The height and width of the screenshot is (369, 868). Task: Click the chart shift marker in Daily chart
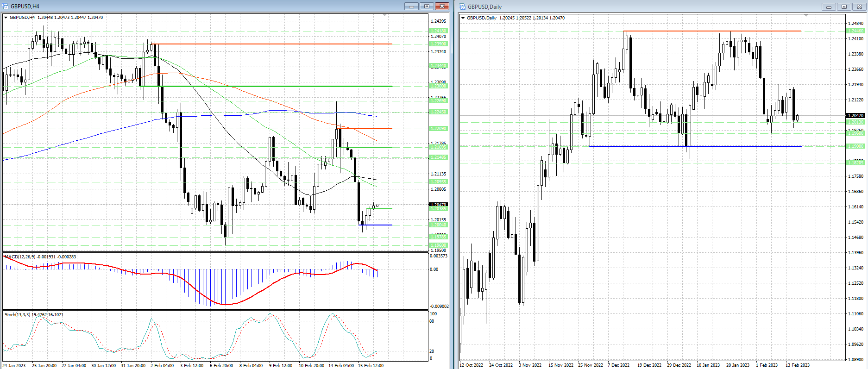coord(806,16)
